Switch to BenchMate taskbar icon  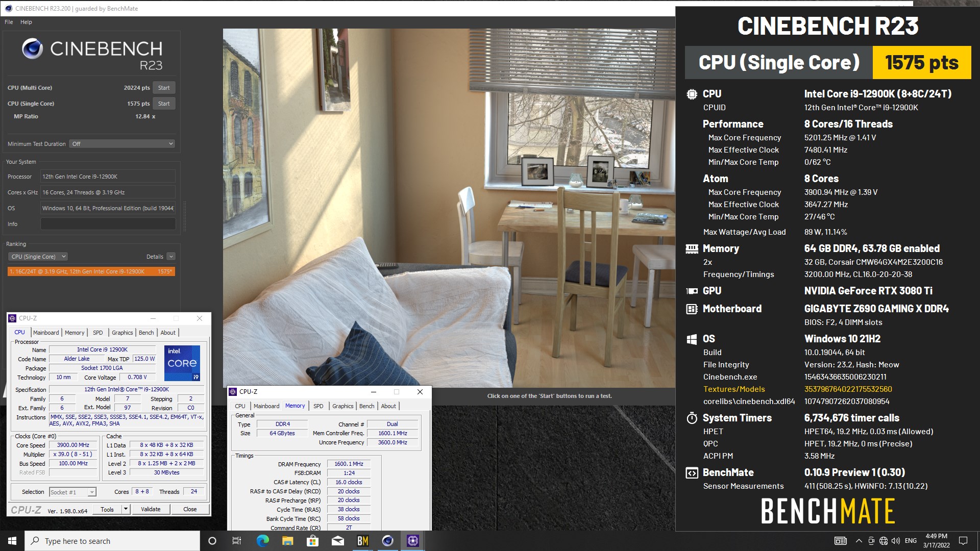tap(363, 541)
